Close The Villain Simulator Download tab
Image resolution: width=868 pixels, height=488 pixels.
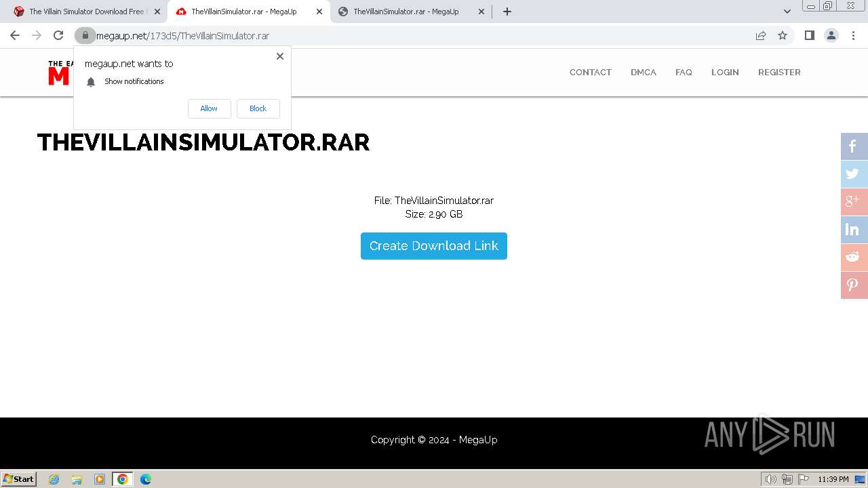click(x=157, y=12)
